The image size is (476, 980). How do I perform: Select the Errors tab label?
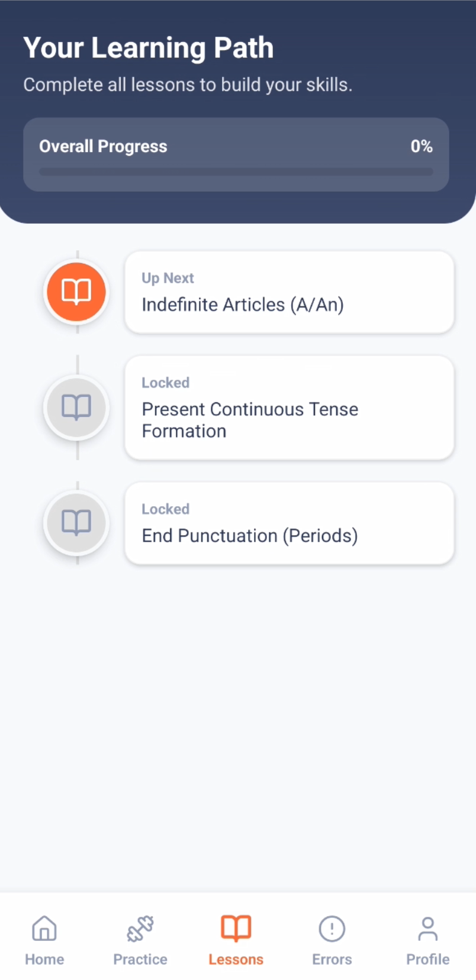tap(332, 959)
